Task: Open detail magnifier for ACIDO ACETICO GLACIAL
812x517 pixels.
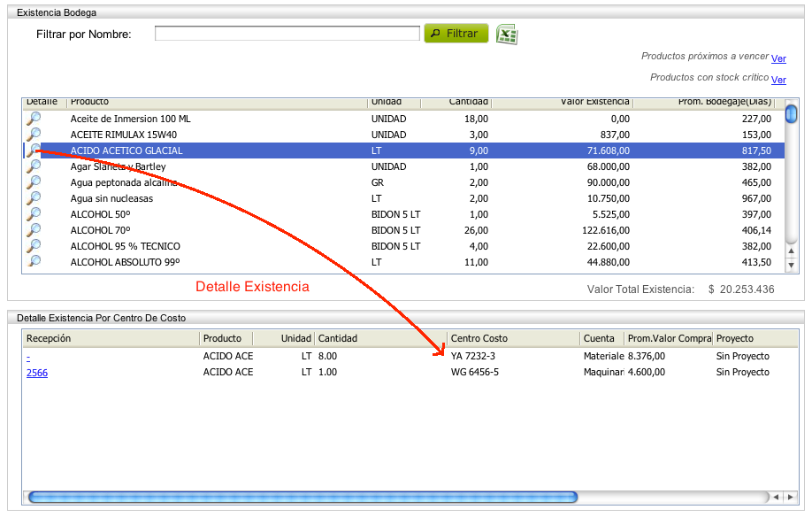Action: click(34, 150)
